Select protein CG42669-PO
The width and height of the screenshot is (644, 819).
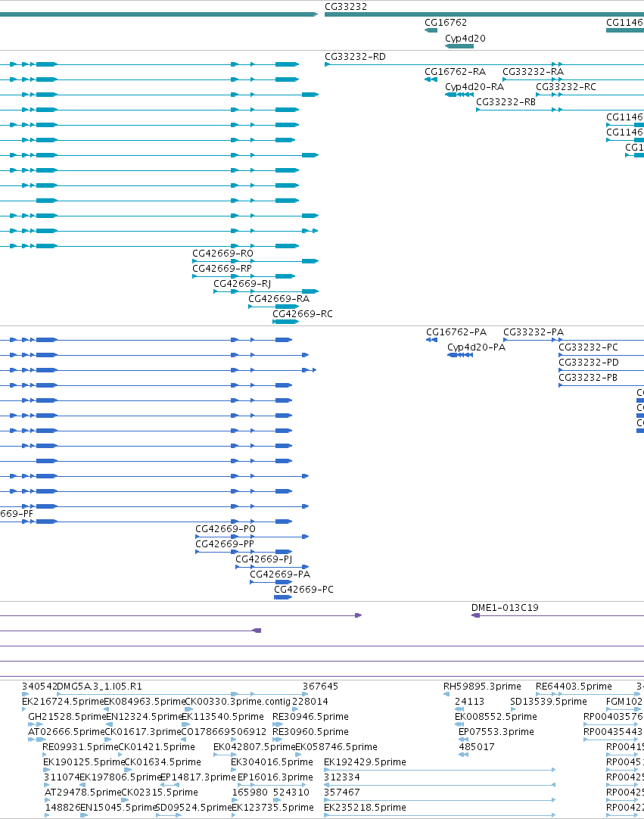[252, 537]
